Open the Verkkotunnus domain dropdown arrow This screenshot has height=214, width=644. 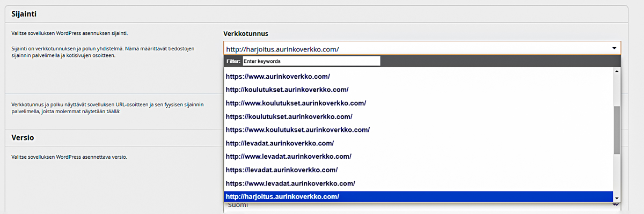(x=614, y=49)
